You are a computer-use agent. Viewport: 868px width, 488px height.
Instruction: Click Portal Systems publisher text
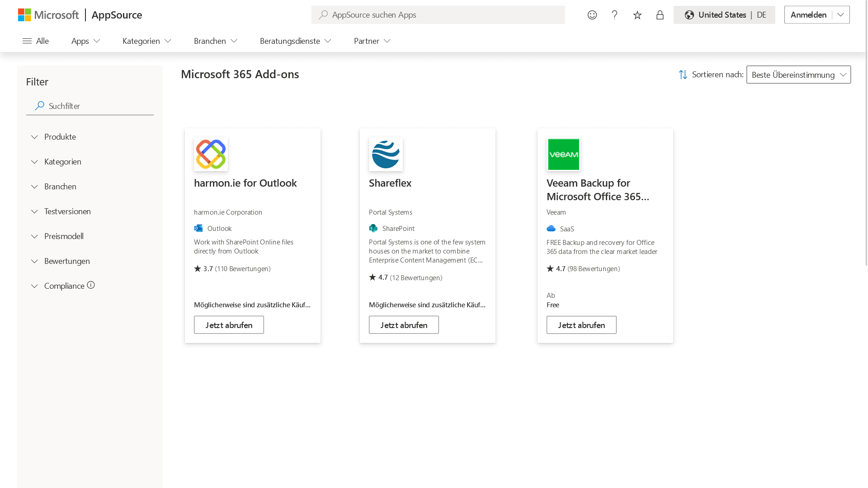[391, 212]
